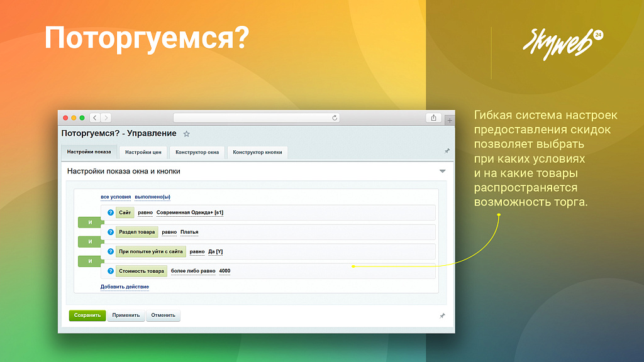Toggle the И operator on the first condition
644x362 pixels.
[90, 222]
